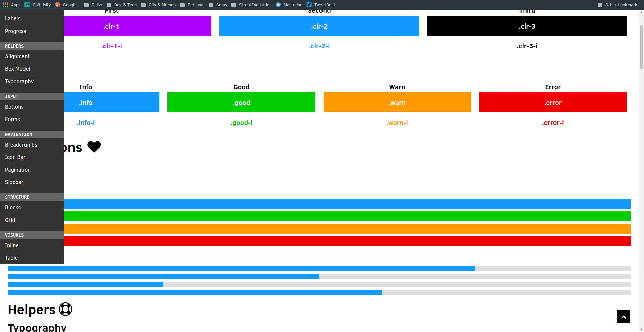Click the full-width orange bar
This screenshot has width=644, height=332.
(347, 229)
